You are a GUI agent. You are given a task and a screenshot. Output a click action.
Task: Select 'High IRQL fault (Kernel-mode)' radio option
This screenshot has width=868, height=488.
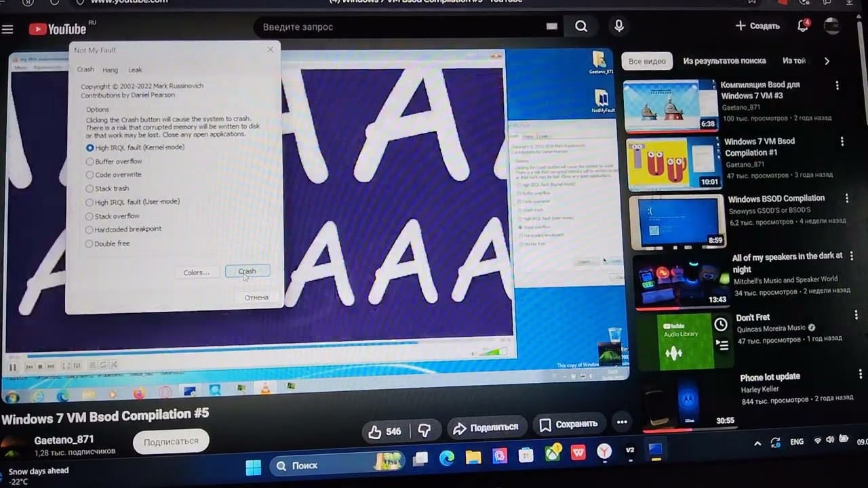136,147
